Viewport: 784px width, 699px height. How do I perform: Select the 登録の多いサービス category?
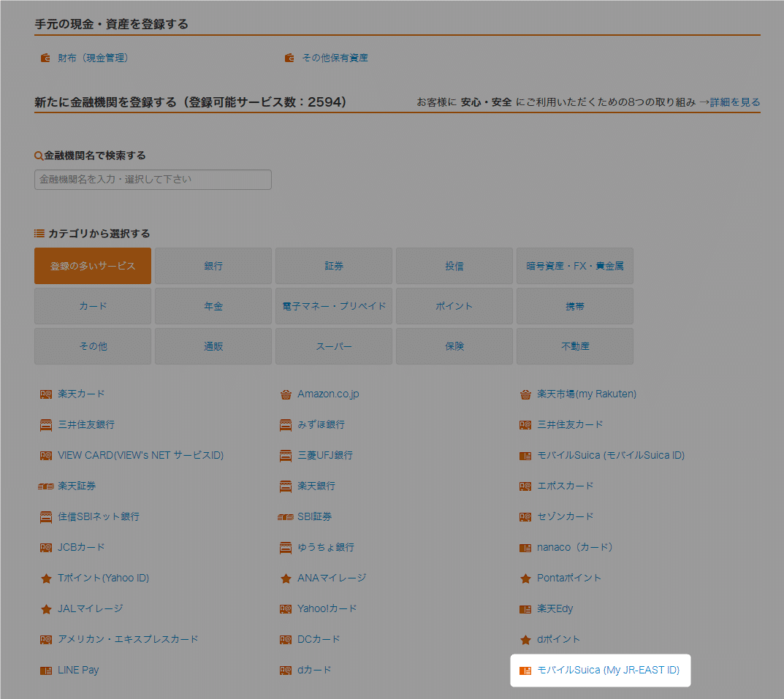point(93,266)
